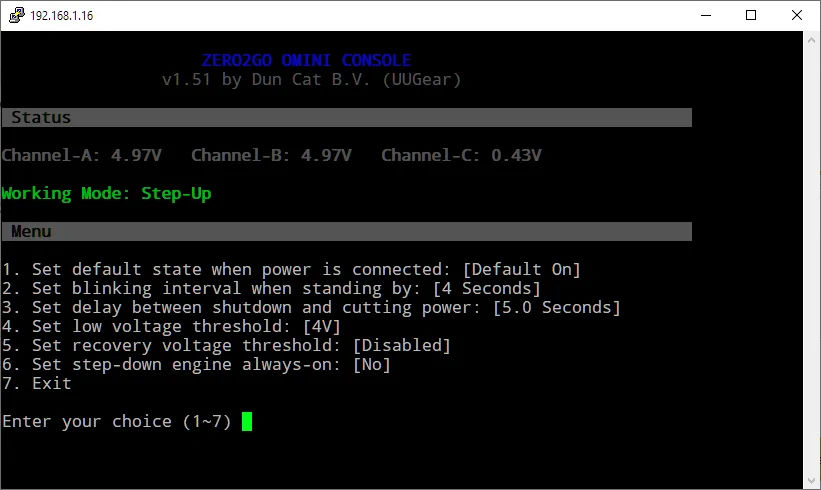The width and height of the screenshot is (821, 490).
Task: Click the green terminal cursor block
Action: tap(247, 421)
